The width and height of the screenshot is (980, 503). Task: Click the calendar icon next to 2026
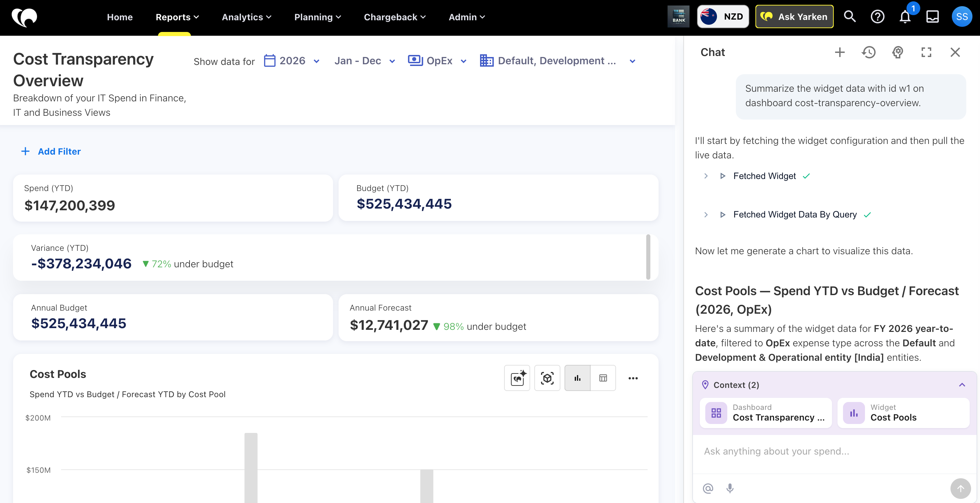coord(269,60)
